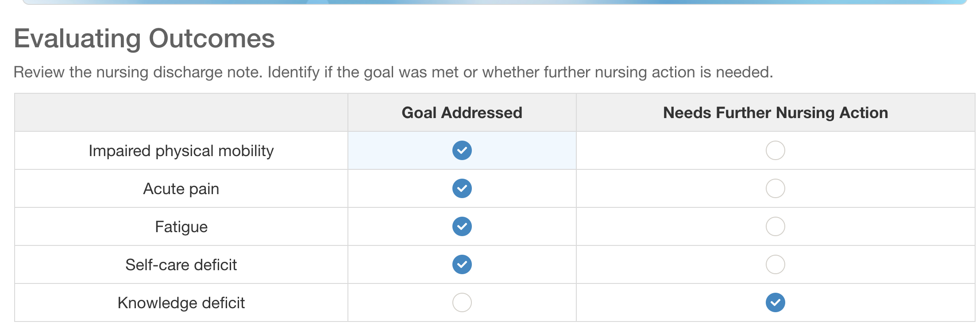
Task: Select Goal Addressed for Impaired physical mobility
Action: 462,150
